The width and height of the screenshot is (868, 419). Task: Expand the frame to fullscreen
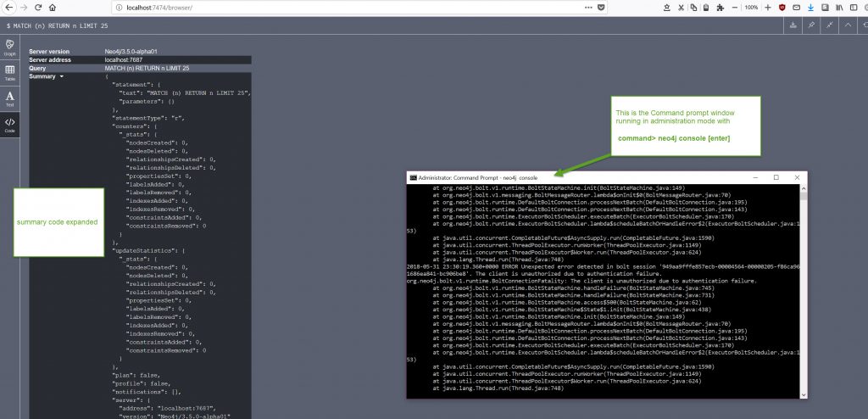830,25
